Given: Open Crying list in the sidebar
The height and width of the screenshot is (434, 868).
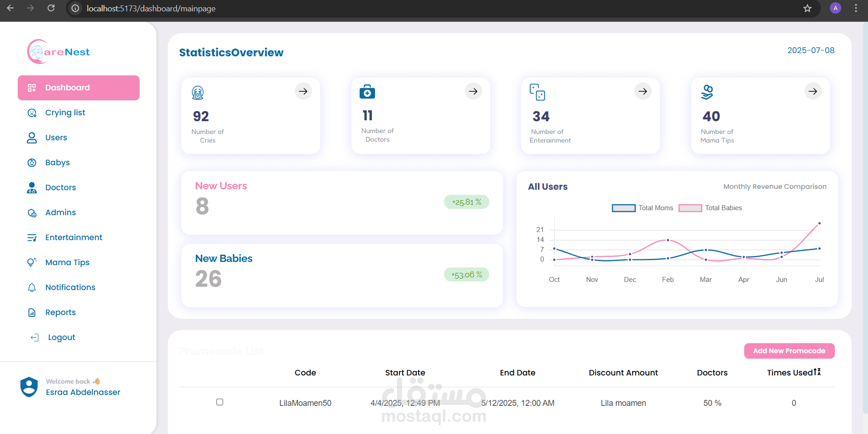Looking at the screenshot, I should point(65,113).
